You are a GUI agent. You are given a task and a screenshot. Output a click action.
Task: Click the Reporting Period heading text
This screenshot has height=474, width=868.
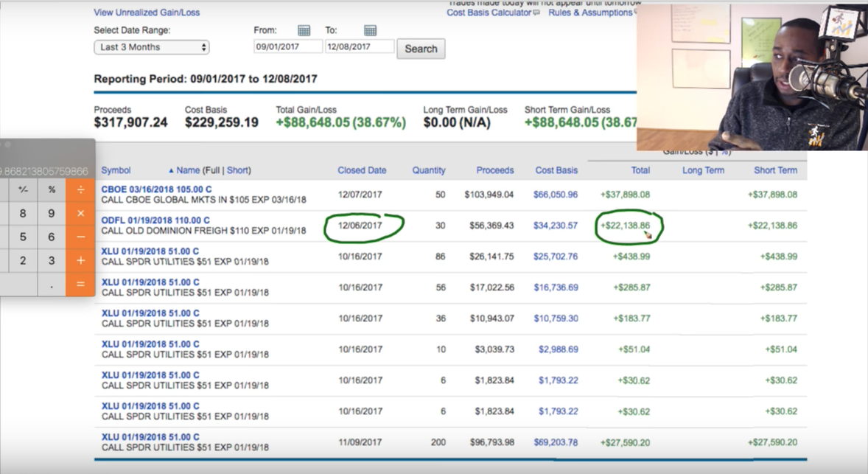(206, 79)
